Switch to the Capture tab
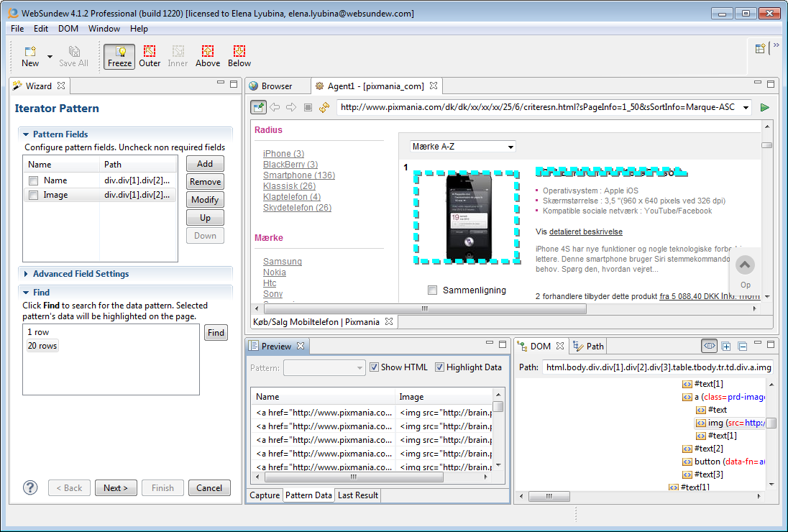The image size is (788, 532). click(265, 495)
